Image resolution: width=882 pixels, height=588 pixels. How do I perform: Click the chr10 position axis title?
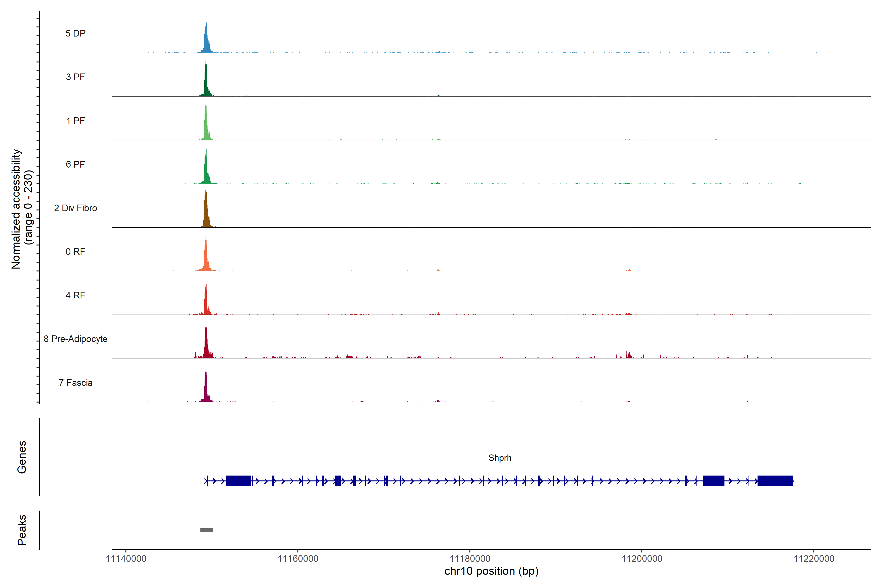coord(491,571)
